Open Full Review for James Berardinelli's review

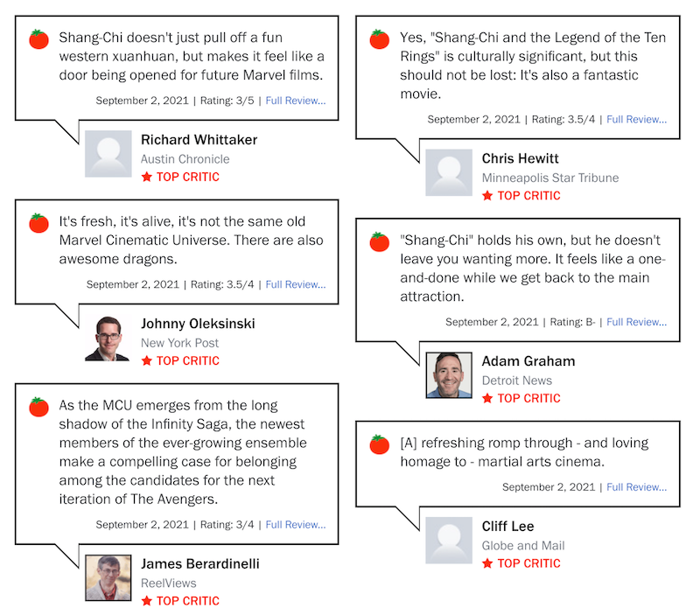296,524
